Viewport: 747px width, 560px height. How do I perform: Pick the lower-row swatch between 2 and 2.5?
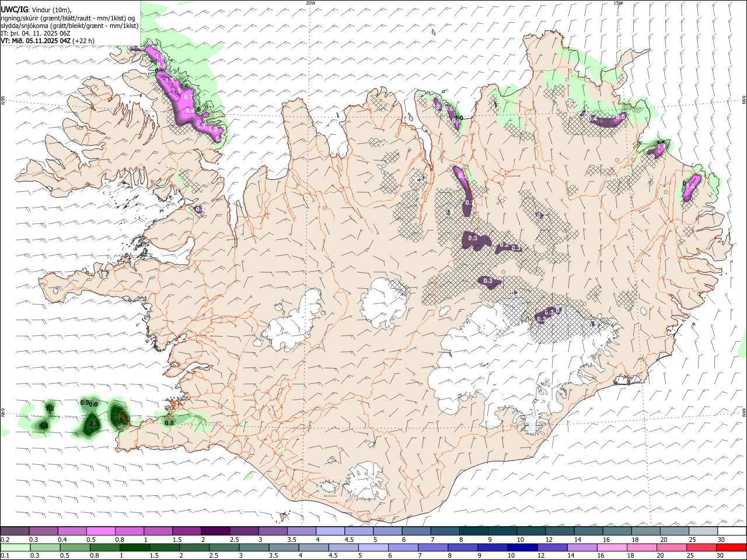coord(195,548)
